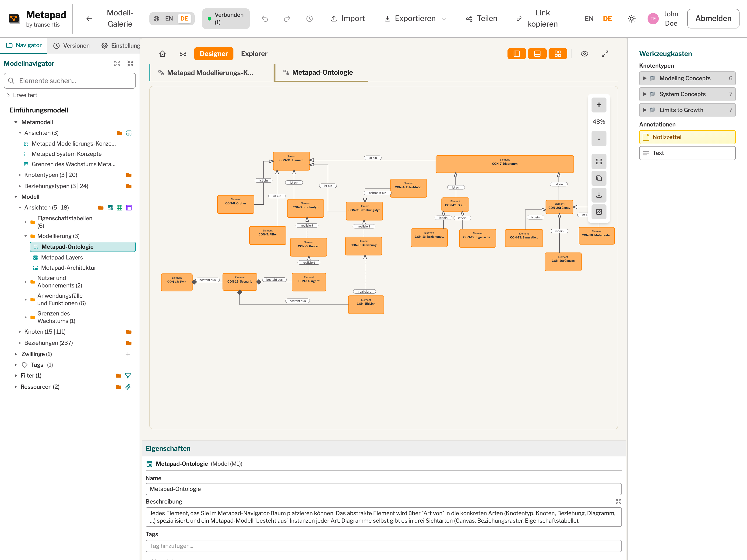
Task: Select the CON-7: Diagramm node
Action: 504,164
